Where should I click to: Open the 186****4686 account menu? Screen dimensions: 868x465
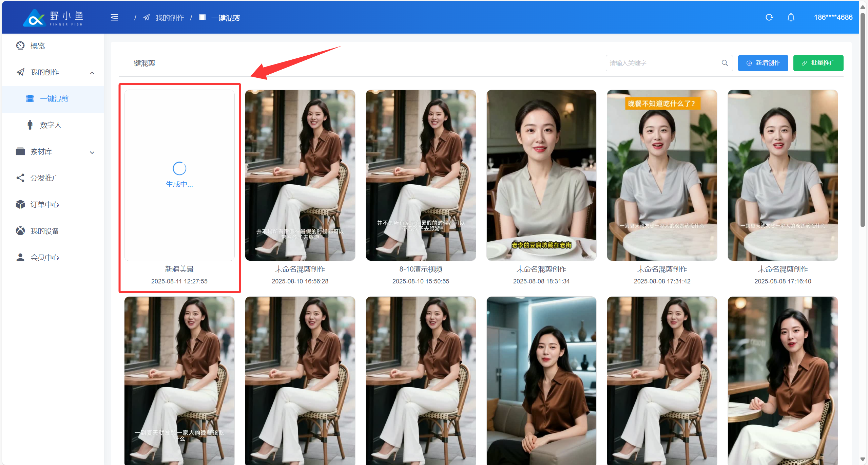(x=833, y=17)
